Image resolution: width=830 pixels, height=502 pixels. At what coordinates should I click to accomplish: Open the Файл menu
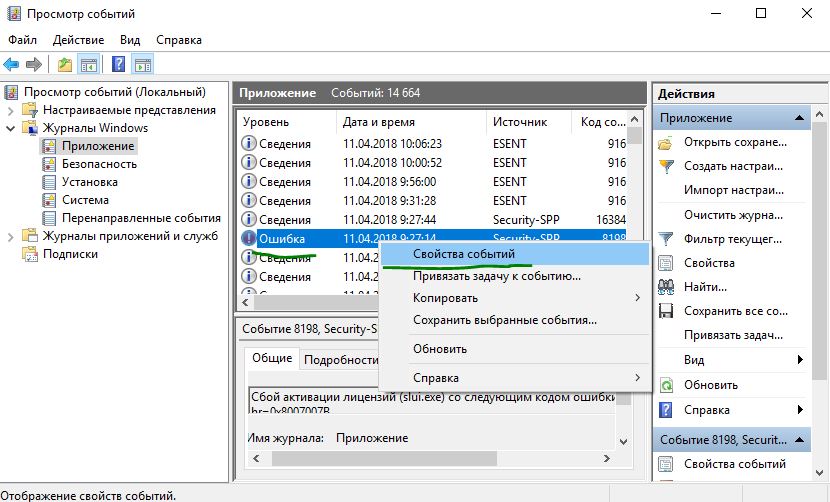(22, 40)
